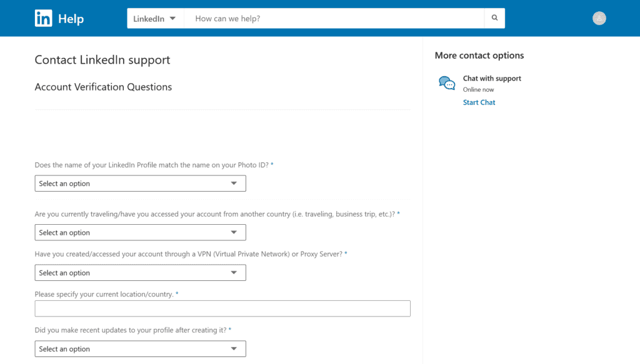Select the 'Chat with support' heading text
The height and width of the screenshot is (364, 640).
pos(492,78)
